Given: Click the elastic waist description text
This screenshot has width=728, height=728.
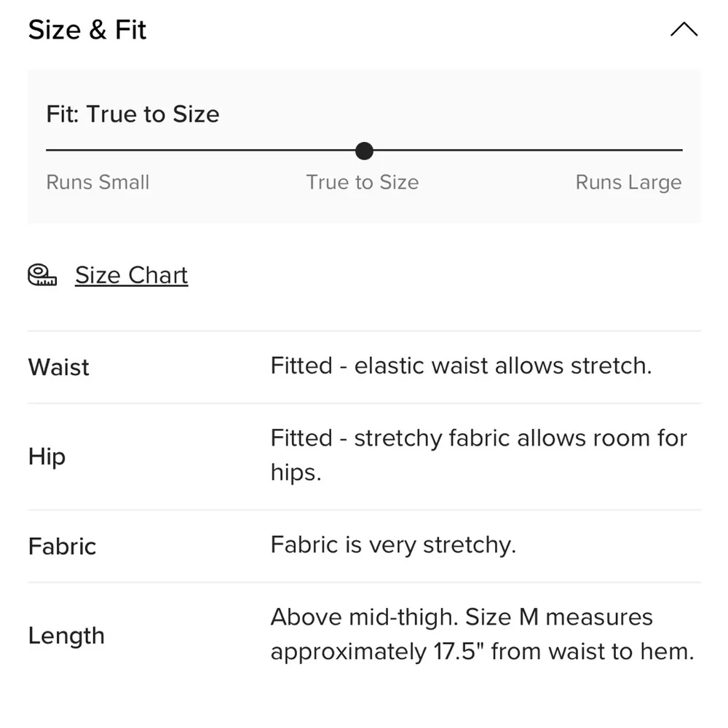Looking at the screenshot, I should click(x=461, y=365).
